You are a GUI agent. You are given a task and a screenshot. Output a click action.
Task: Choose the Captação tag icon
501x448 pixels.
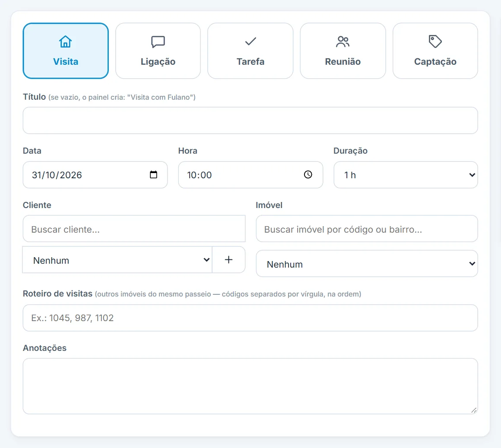pyautogui.click(x=435, y=41)
